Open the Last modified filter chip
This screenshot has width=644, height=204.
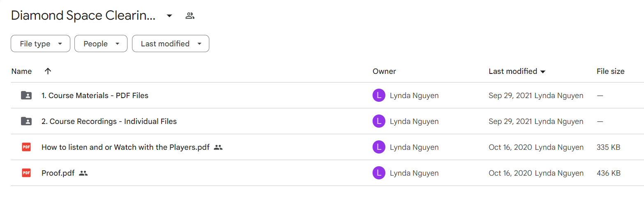tap(170, 44)
